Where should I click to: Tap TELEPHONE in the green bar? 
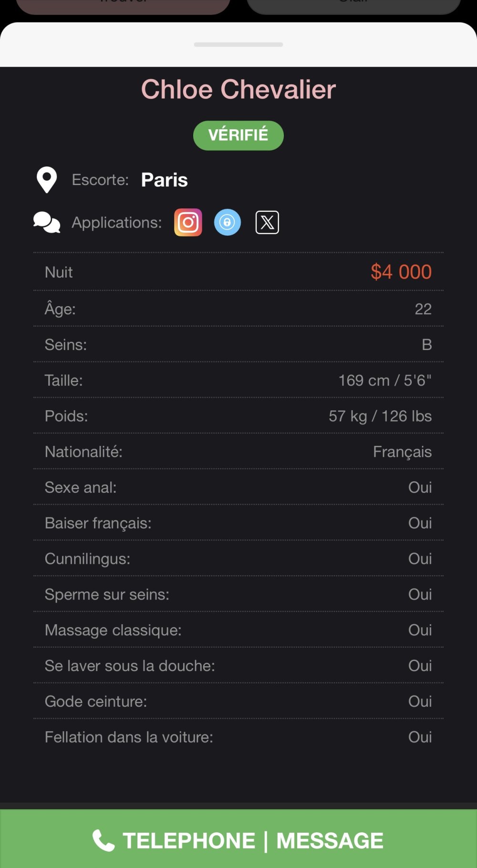point(189,840)
